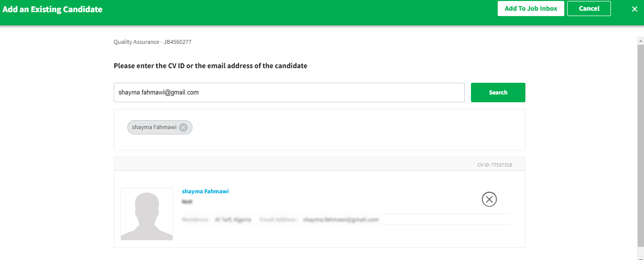Click the circled X on candidate card
Image resolution: width=644 pixels, height=260 pixels.
pyautogui.click(x=489, y=199)
